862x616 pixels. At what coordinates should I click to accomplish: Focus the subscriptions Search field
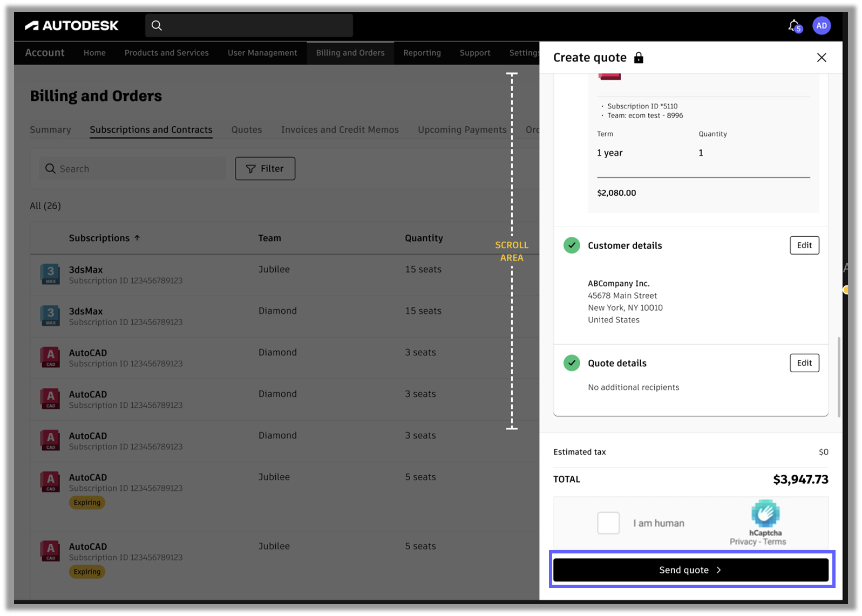click(x=132, y=169)
